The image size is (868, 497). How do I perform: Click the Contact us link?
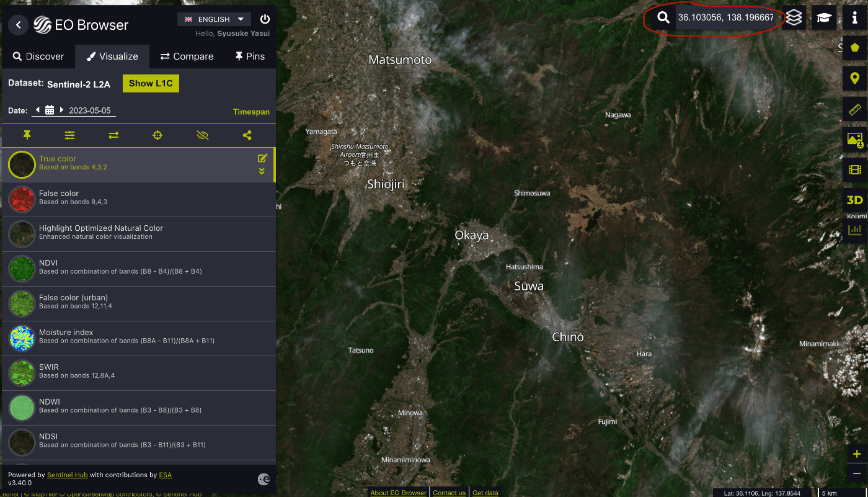pos(449,493)
